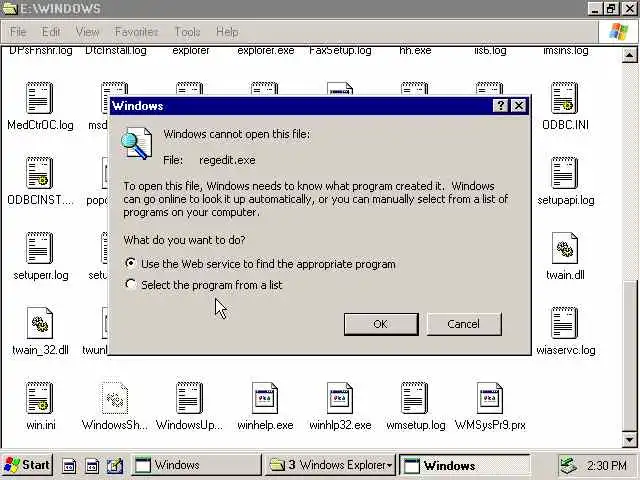Select the WMSysPr9.prx file icon
The image size is (640, 480).
point(490,398)
